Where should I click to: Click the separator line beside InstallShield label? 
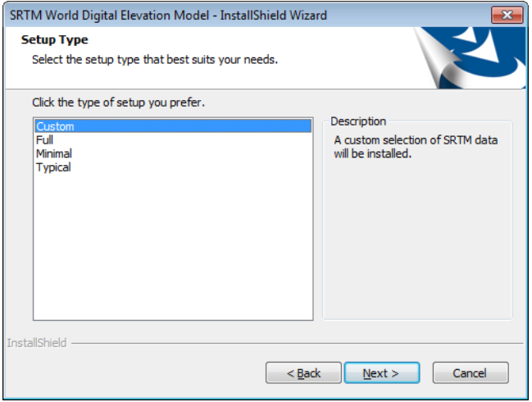pyautogui.click(x=295, y=343)
